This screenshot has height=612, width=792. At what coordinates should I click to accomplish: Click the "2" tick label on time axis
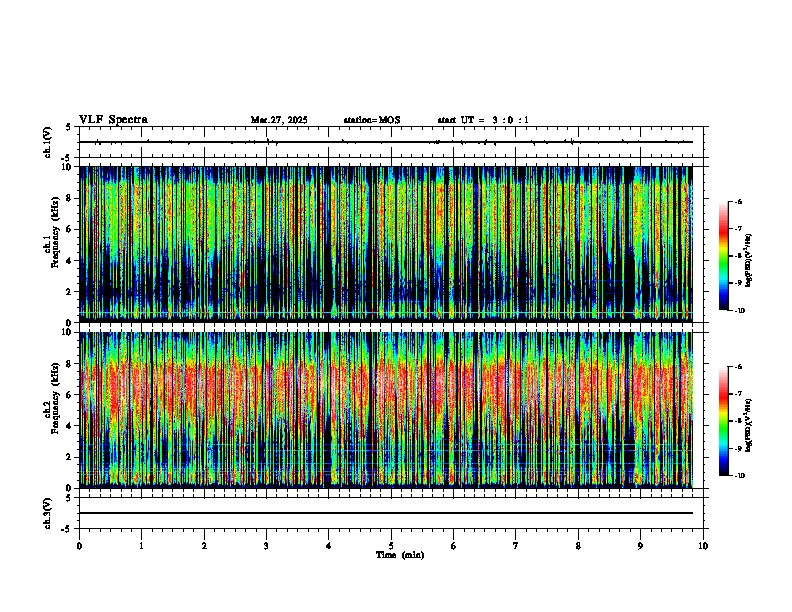click(204, 546)
